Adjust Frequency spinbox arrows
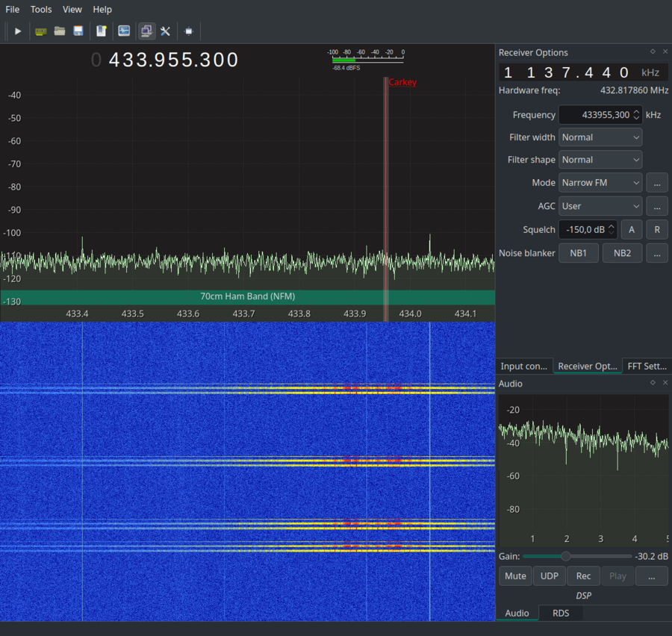Screen dimensions: 672x636 coord(636,115)
